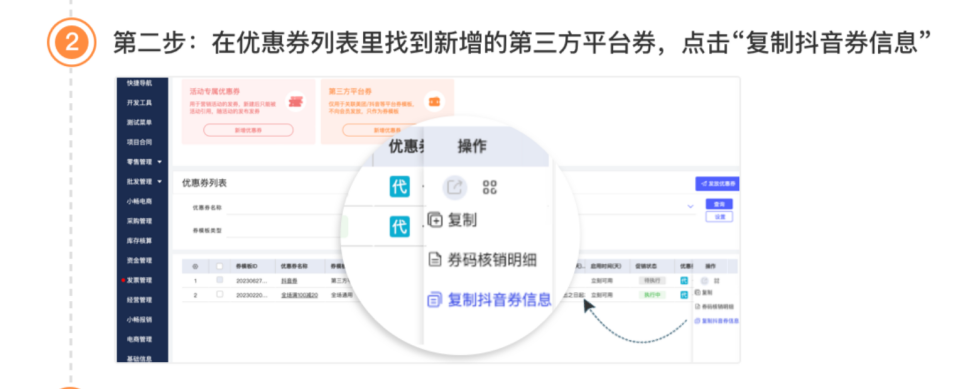This screenshot has width=974, height=389.
Task: Open 小畅报销 in the sidebar
Action: click(x=139, y=319)
